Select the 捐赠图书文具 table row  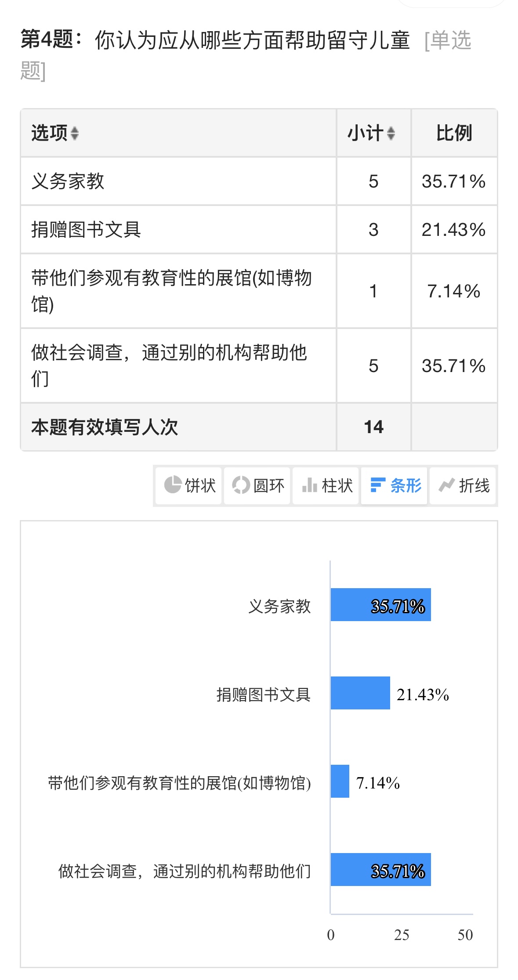pyautogui.click(x=259, y=230)
